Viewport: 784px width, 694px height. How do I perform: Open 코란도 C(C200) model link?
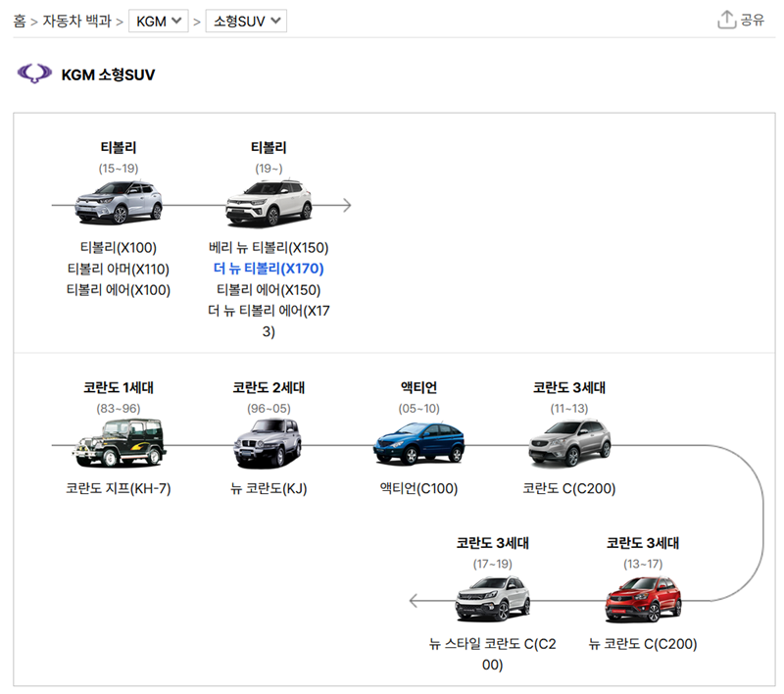(569, 488)
